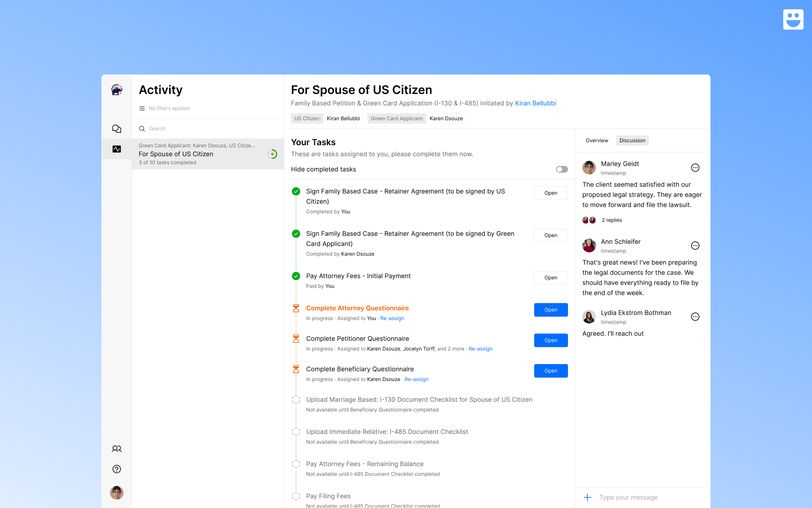Screen dimensions: 812x508
Task: Toggle Hide completed tasks switch
Action: point(562,169)
